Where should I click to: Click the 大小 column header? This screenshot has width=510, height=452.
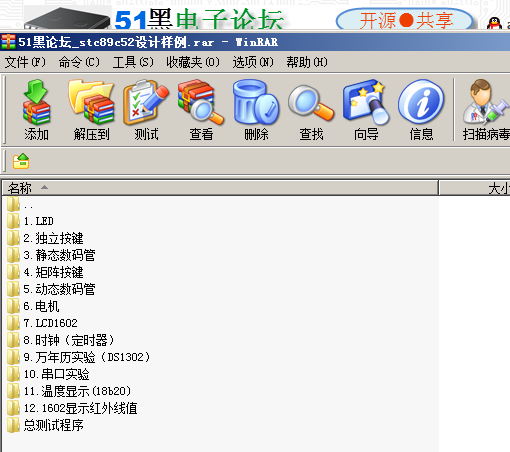(475, 188)
